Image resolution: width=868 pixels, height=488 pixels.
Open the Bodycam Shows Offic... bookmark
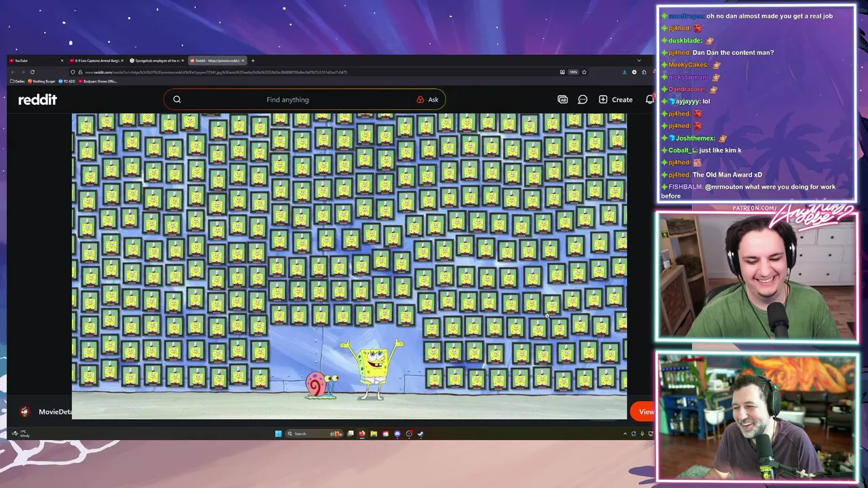point(98,81)
